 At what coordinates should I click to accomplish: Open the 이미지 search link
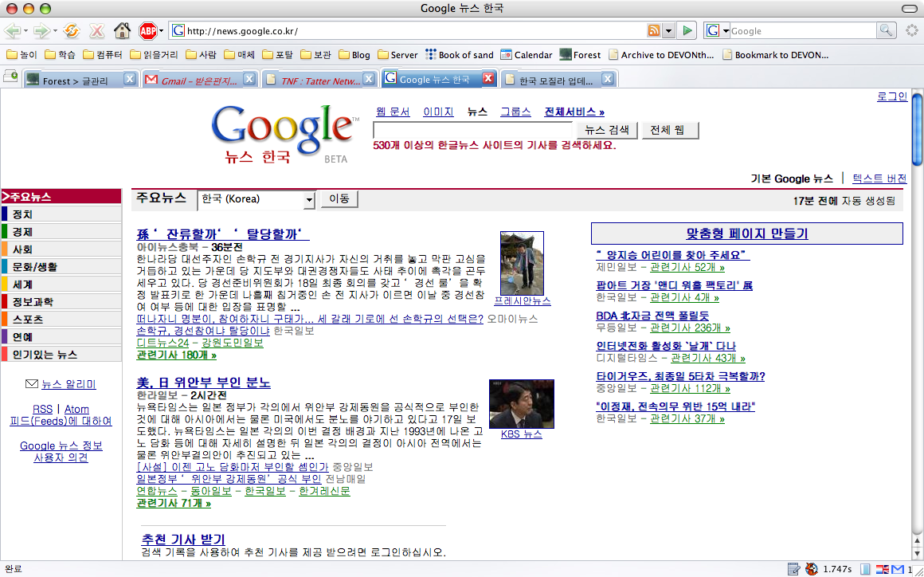click(x=438, y=112)
